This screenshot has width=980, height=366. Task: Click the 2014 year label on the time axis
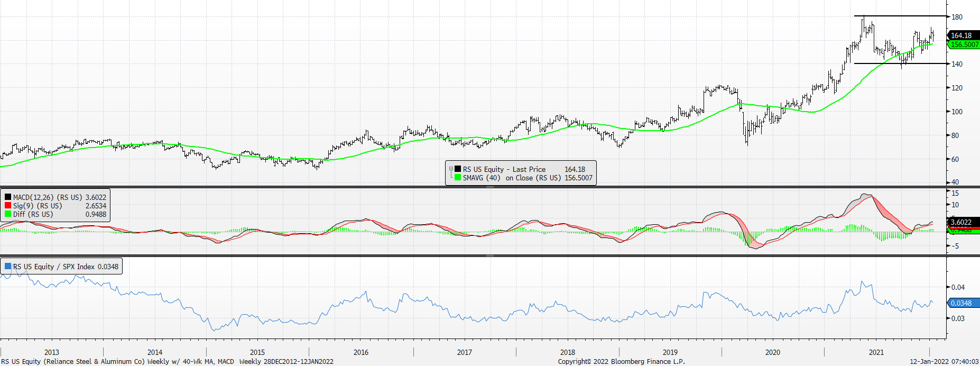tap(155, 352)
